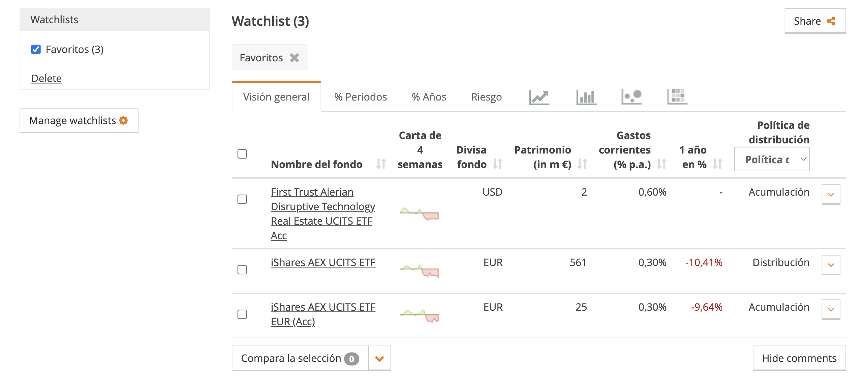The image size is (868, 392).
Task: View First Trust Alerian fund sparkline chart
Action: tap(419, 213)
